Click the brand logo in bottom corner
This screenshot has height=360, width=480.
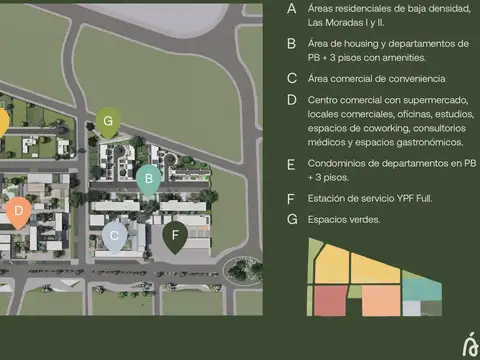click(470, 344)
